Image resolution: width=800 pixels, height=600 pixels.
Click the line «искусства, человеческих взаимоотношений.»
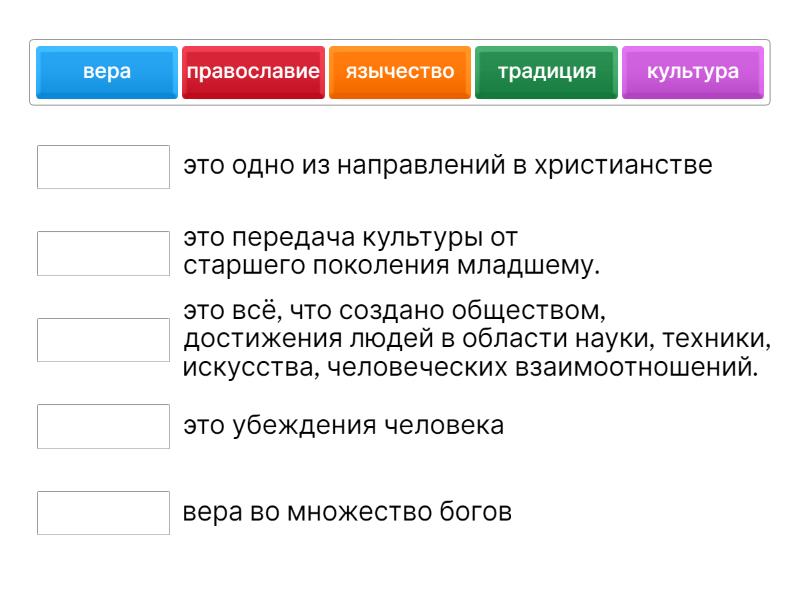tap(469, 366)
